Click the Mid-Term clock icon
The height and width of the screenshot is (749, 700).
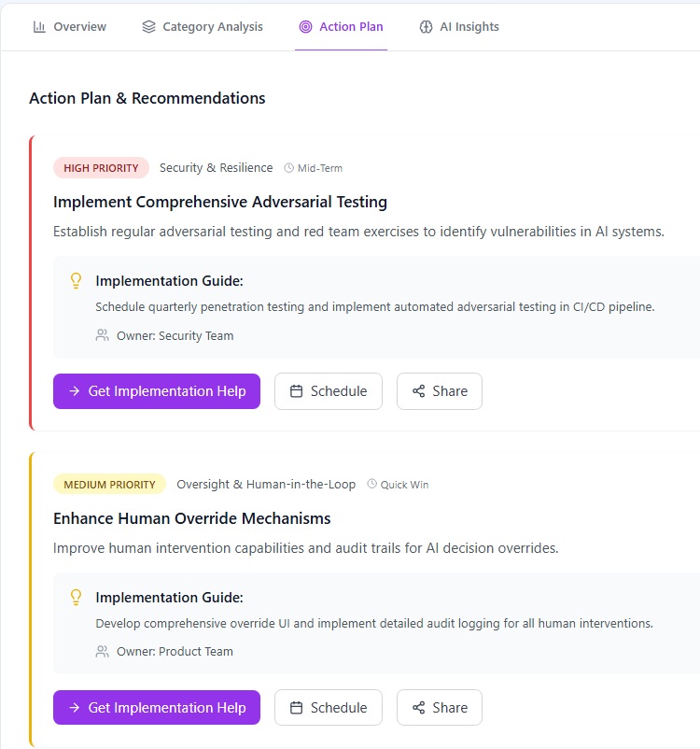(x=289, y=168)
